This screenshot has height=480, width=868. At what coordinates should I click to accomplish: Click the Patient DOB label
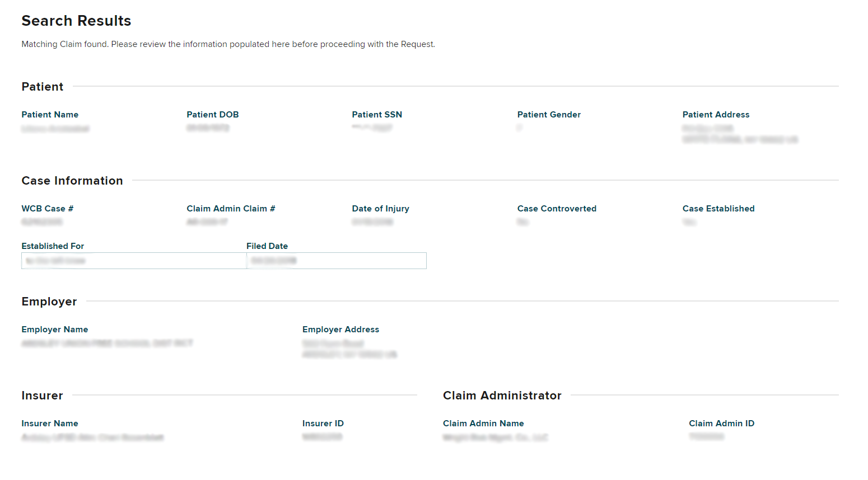213,115
